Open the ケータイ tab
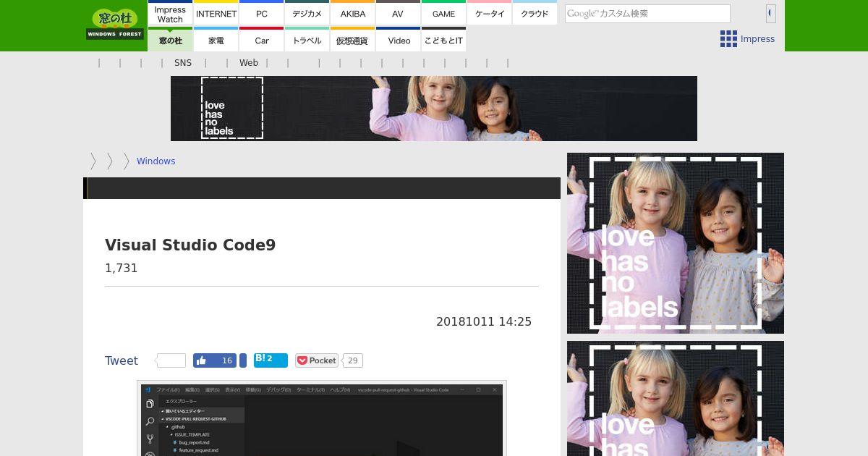The height and width of the screenshot is (456, 868). [x=490, y=14]
